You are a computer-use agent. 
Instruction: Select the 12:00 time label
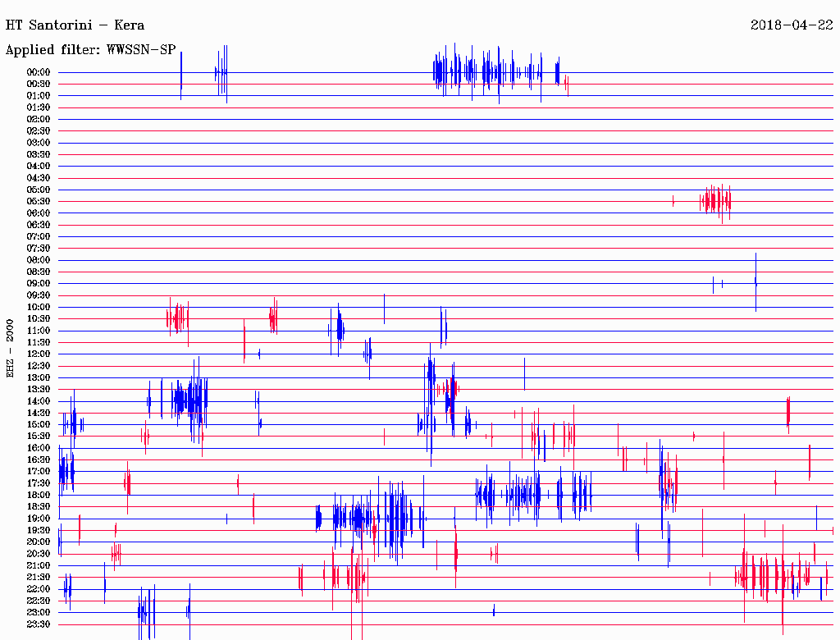[39, 354]
